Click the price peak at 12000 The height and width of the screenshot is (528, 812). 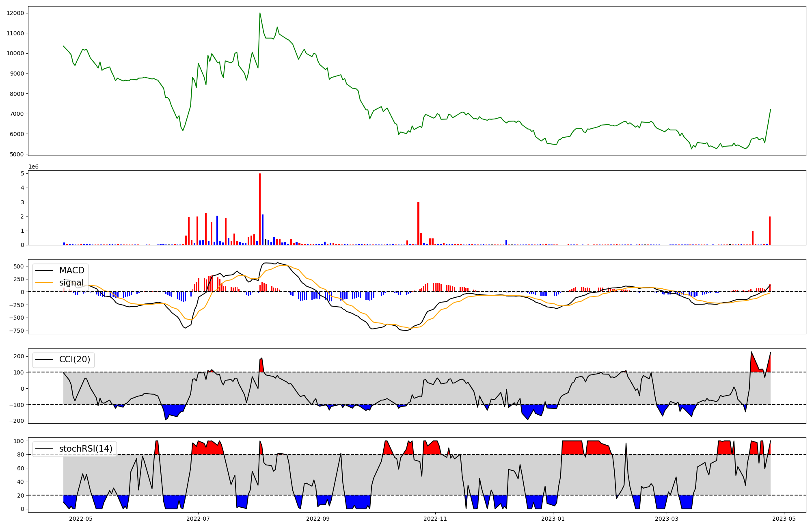[x=260, y=13]
